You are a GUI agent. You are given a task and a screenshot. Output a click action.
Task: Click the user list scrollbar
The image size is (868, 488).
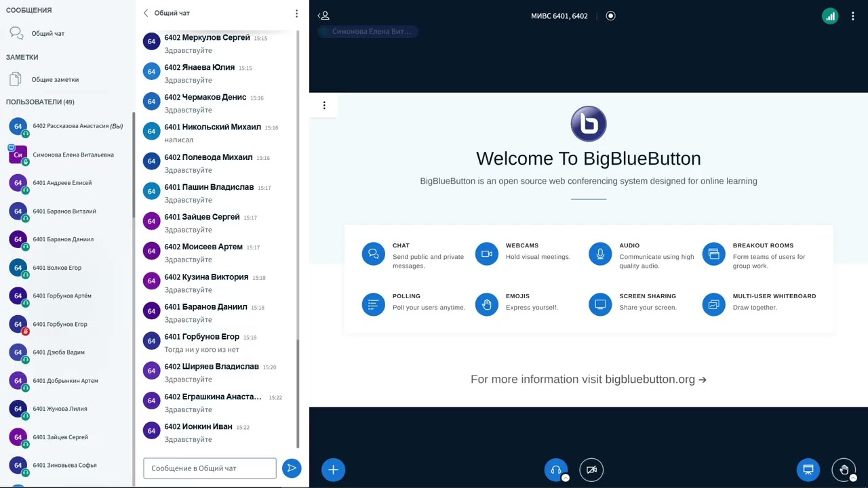coord(134,164)
